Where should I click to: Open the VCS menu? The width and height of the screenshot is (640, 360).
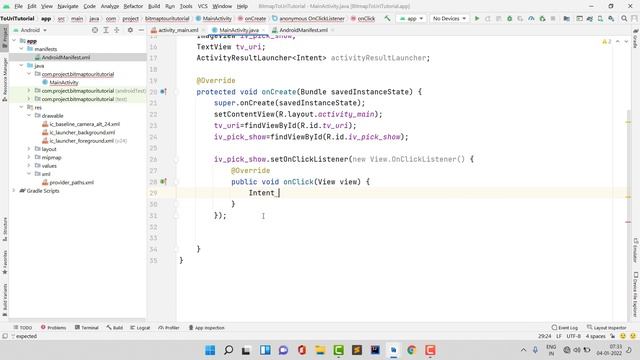(202, 7)
